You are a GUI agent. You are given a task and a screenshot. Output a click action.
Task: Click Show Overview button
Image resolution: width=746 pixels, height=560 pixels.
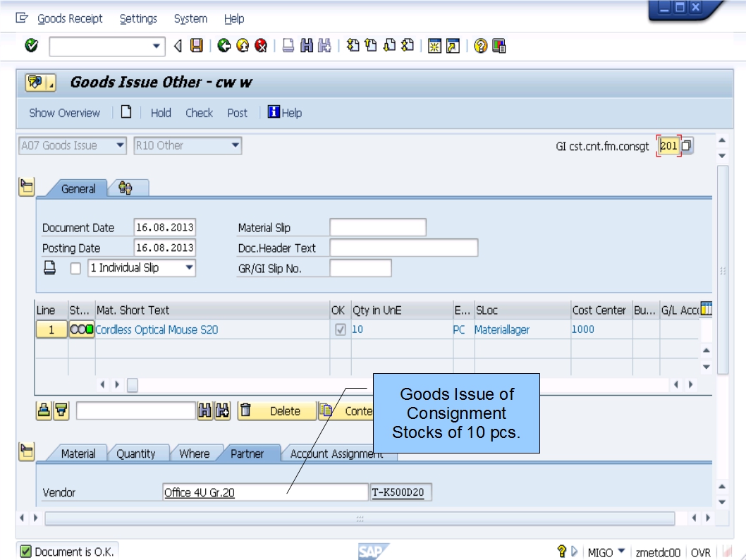click(x=65, y=113)
